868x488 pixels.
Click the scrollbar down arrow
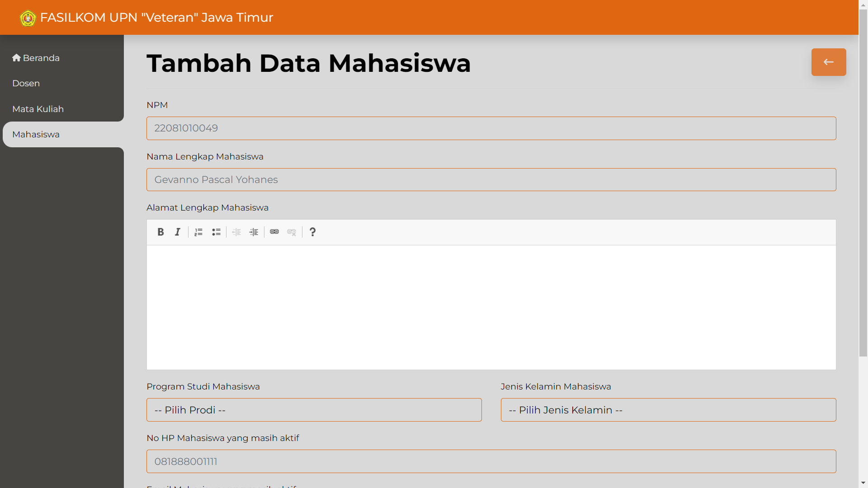click(863, 483)
